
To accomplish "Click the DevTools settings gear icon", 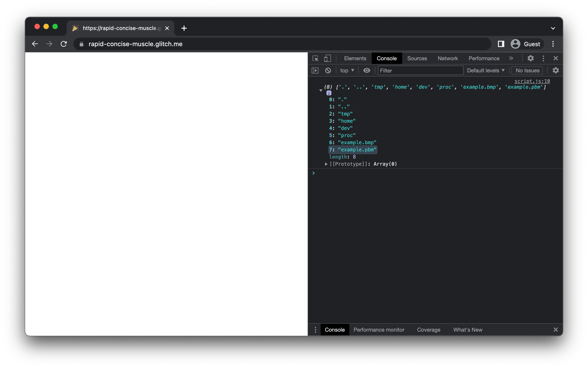I will [x=531, y=58].
